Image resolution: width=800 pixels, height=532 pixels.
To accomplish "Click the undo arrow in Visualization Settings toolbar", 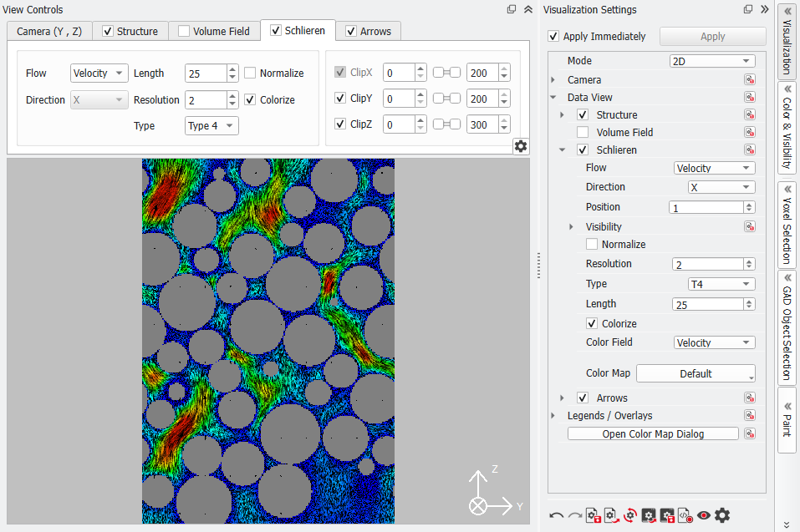I will (x=556, y=515).
